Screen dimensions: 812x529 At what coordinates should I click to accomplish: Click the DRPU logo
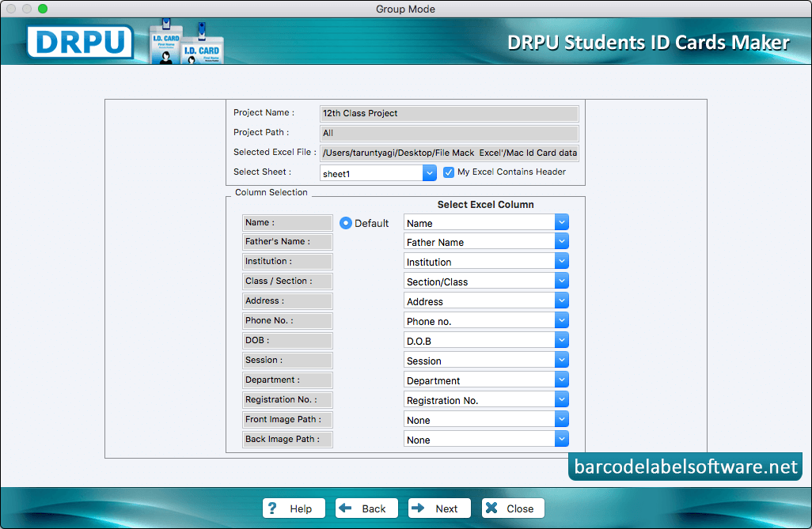(80, 41)
